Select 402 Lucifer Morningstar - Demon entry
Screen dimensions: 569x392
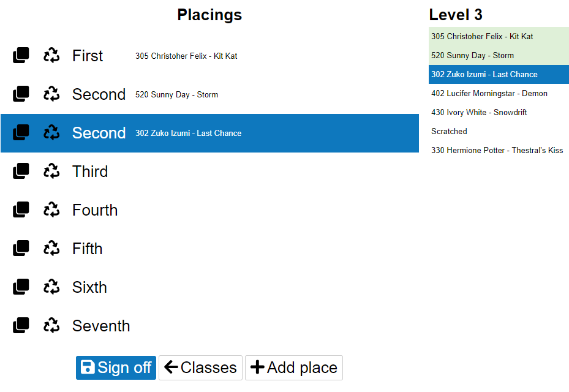(489, 93)
